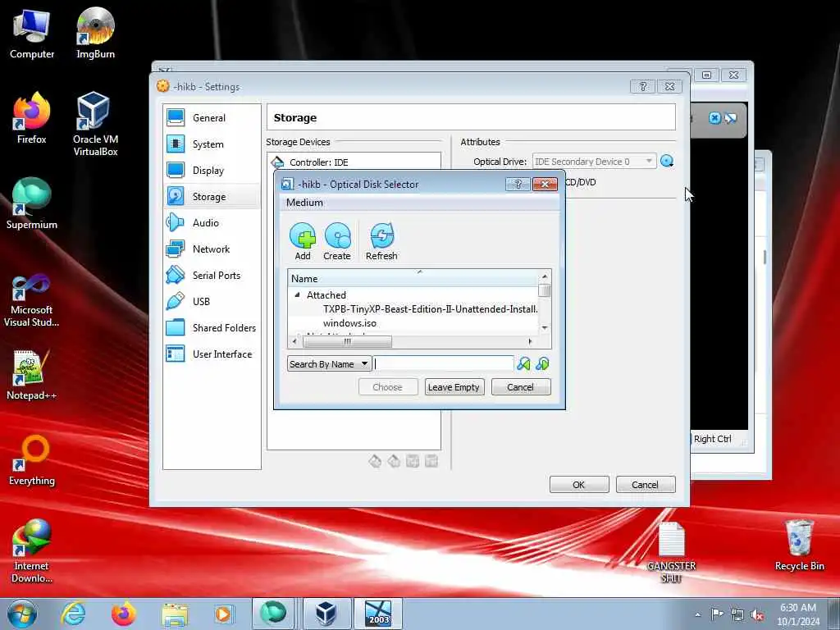Select Storage settings category

click(212, 197)
